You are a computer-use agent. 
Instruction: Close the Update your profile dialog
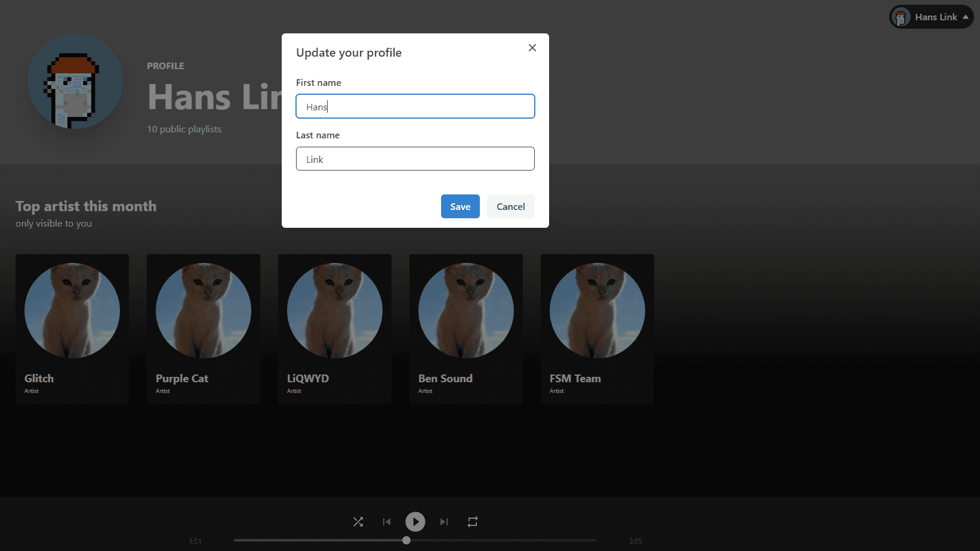(532, 48)
